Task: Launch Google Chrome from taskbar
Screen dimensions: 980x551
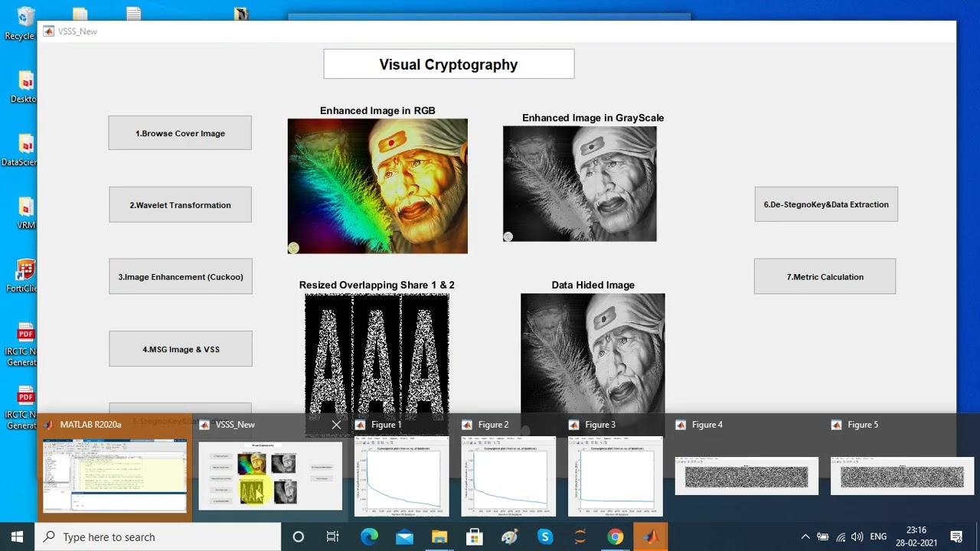Action: (616, 536)
